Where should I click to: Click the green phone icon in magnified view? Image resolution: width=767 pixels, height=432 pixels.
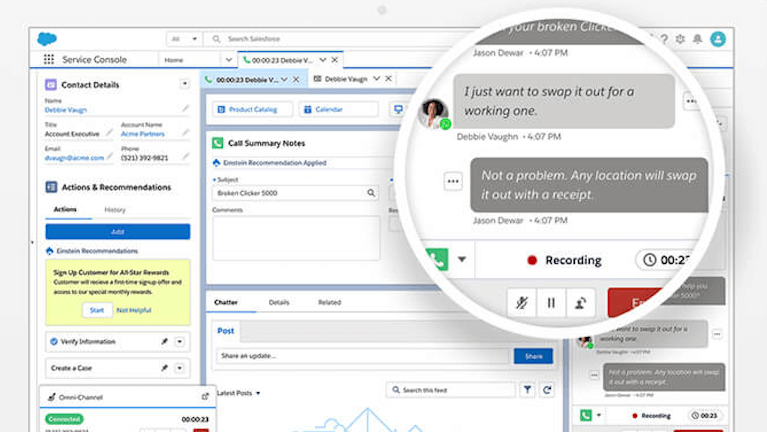point(437,260)
